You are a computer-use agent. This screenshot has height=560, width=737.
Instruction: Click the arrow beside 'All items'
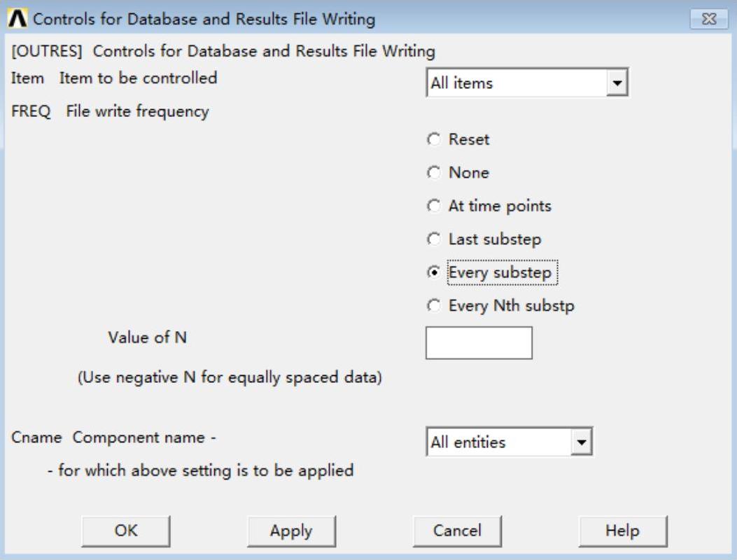[617, 83]
